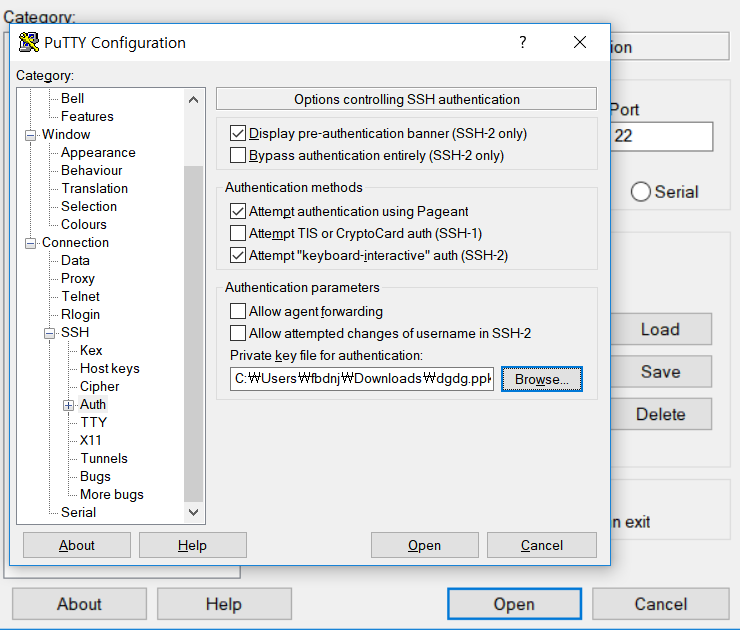Select SSH category in the tree
The image size is (740, 630).
point(75,332)
